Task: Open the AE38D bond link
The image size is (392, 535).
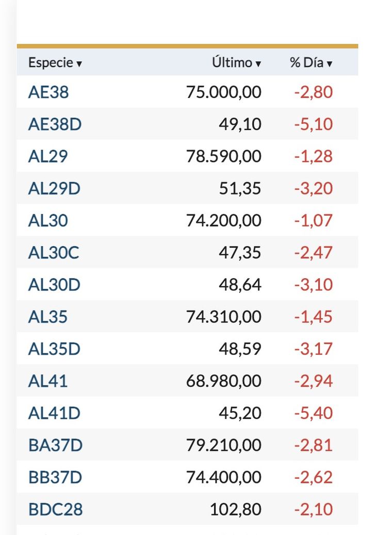Action: tap(55, 124)
